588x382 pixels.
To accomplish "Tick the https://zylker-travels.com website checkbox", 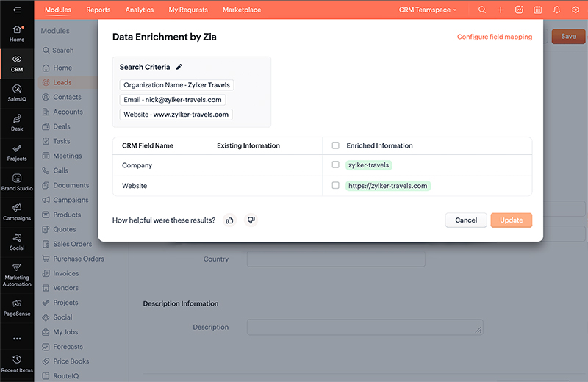I will [x=336, y=186].
